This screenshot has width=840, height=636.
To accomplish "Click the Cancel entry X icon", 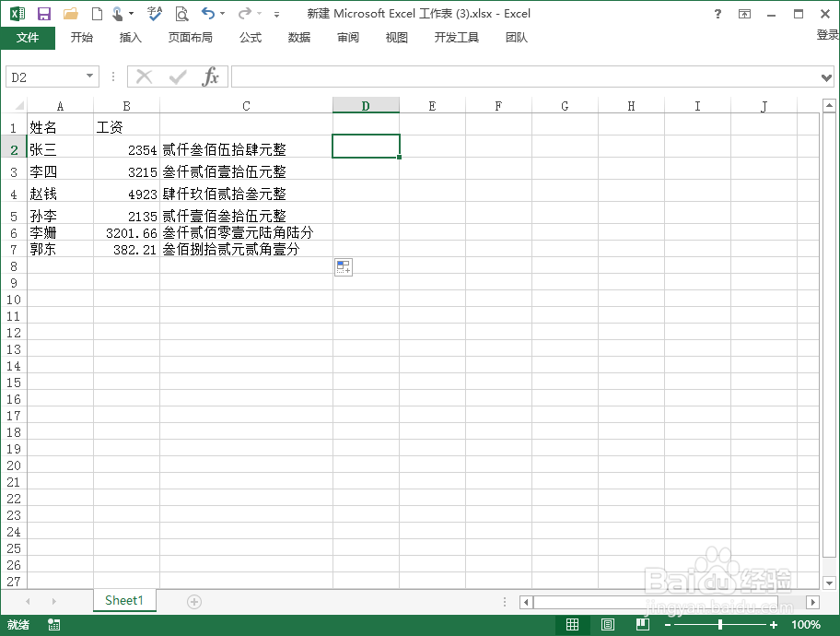I will 144,77.
